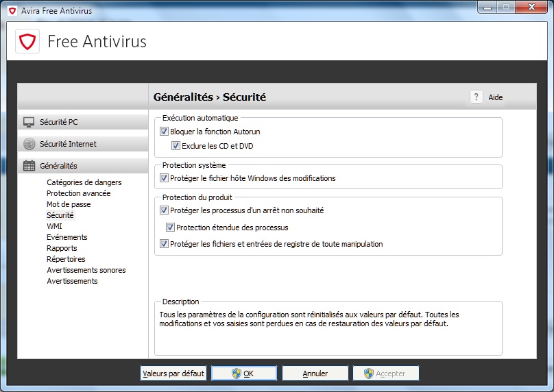Viewport: 554px width, 392px height.
Task: Click the question mark help icon
Action: (476, 97)
